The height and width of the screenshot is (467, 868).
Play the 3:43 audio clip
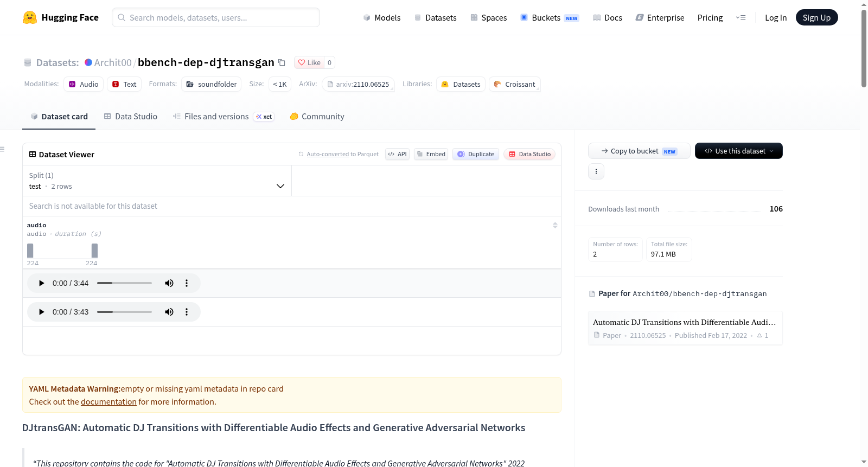41,312
